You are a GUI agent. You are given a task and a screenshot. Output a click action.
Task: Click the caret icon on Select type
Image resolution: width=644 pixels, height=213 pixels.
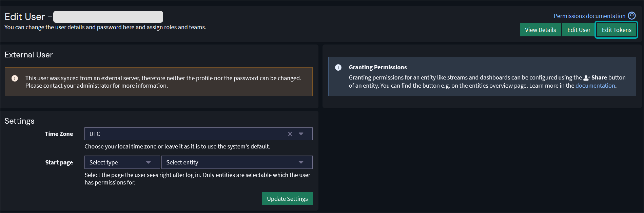[149, 162]
